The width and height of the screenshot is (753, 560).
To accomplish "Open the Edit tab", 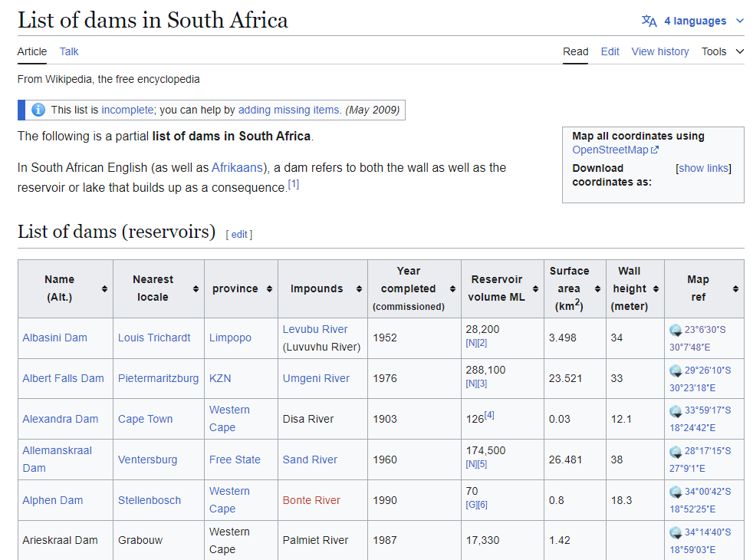I will (x=610, y=51).
